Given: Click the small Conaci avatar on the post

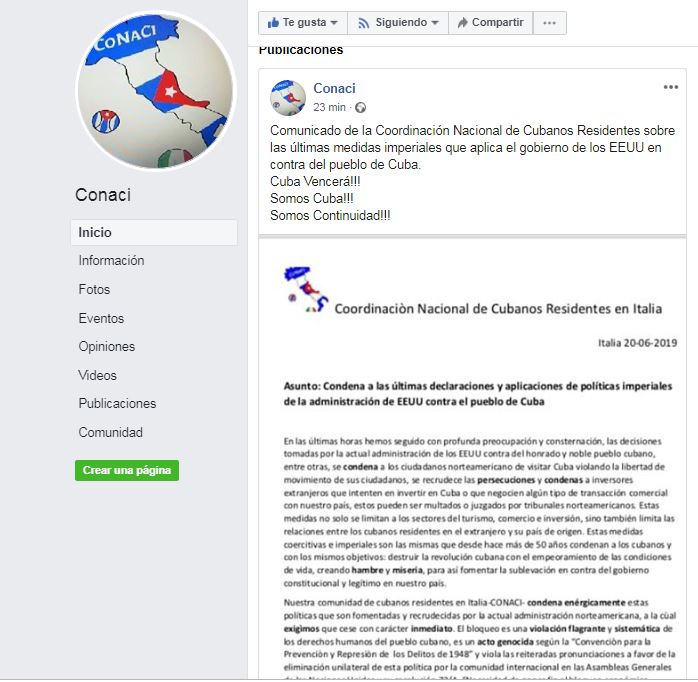Looking at the screenshot, I should [288, 98].
